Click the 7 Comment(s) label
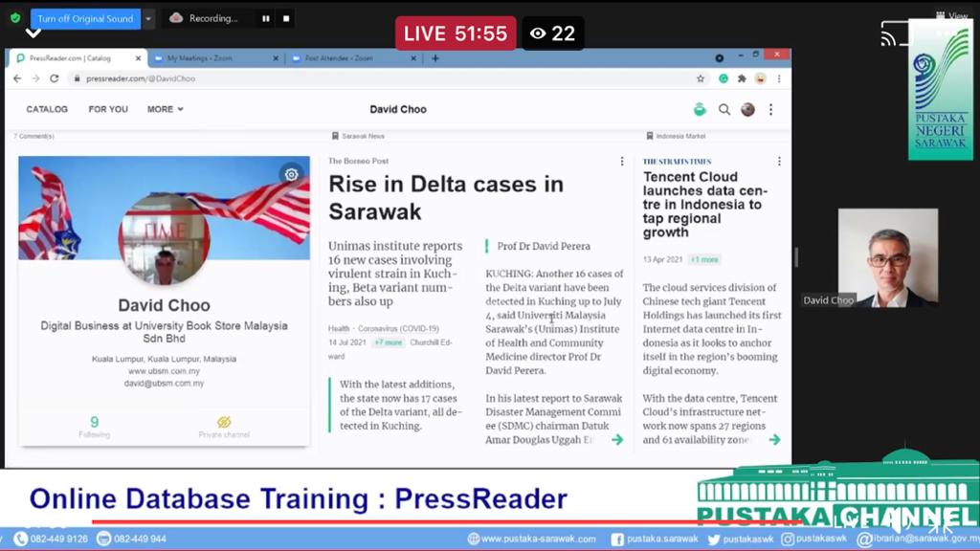The width and height of the screenshot is (980, 551). [x=33, y=136]
